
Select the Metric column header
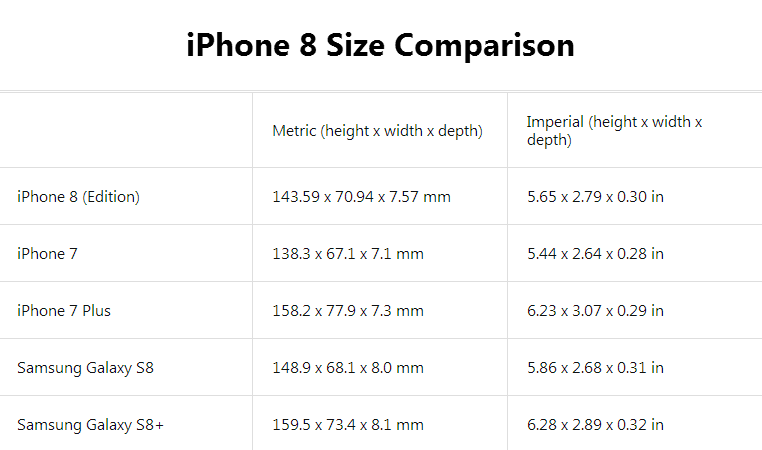pyautogui.click(x=377, y=131)
